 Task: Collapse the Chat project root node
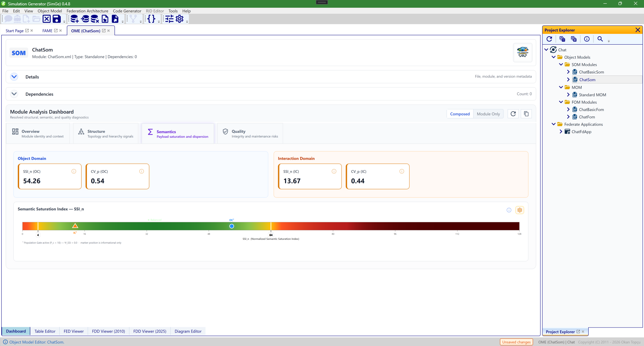(546, 50)
